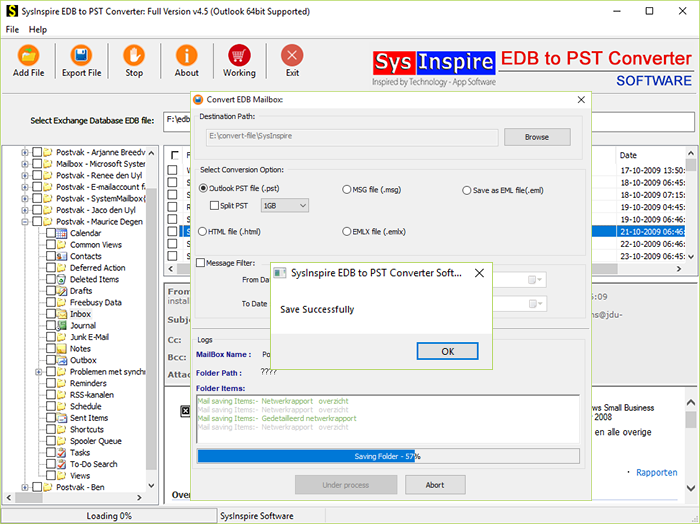Click the Abort button

[435, 485]
